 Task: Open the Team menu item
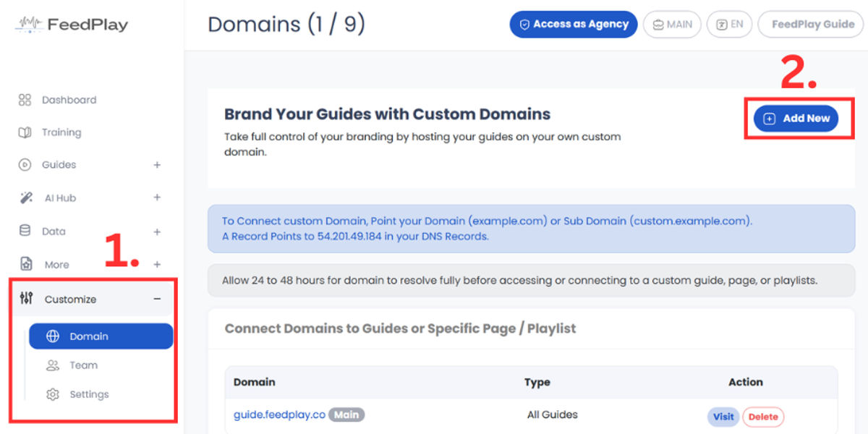tap(83, 365)
